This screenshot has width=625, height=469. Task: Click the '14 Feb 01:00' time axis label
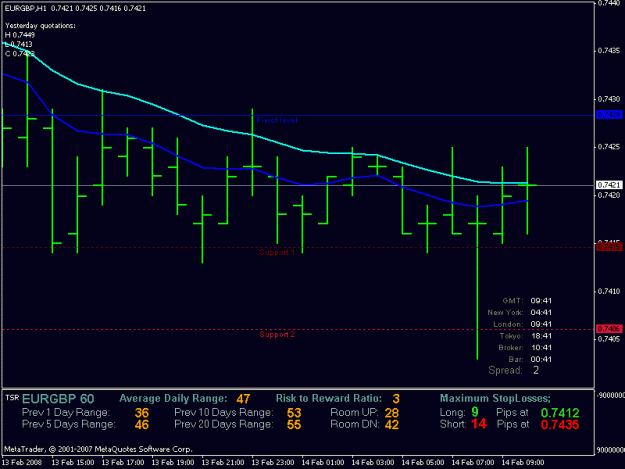(323, 463)
